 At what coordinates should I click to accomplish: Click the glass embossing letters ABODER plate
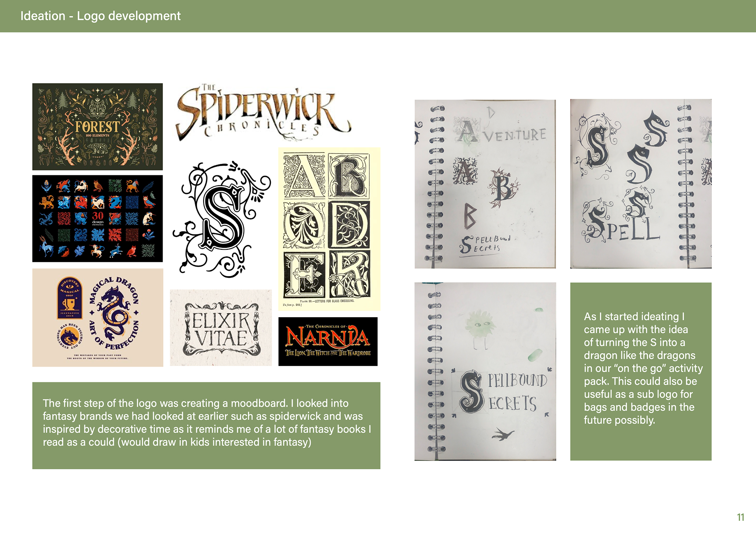(x=329, y=229)
